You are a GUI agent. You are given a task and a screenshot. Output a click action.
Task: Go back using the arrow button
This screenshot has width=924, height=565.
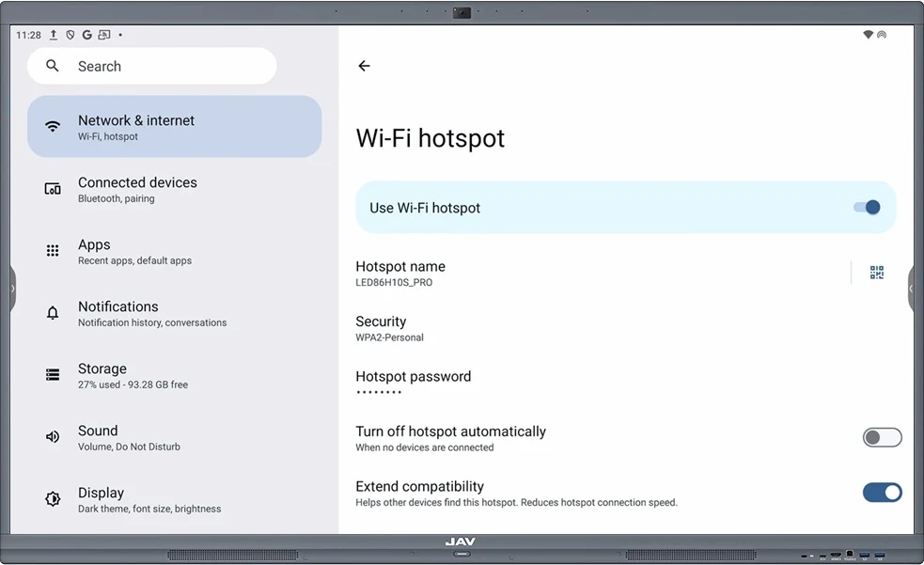coord(364,66)
